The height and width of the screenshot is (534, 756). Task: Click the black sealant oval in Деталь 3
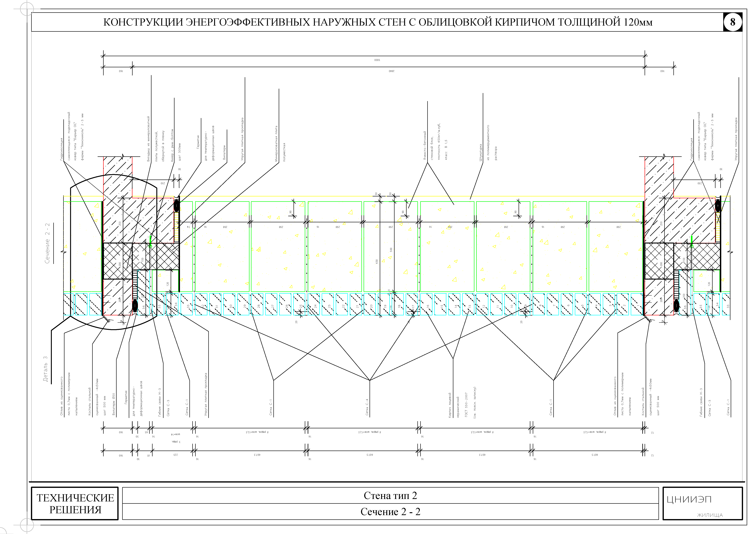click(x=135, y=306)
